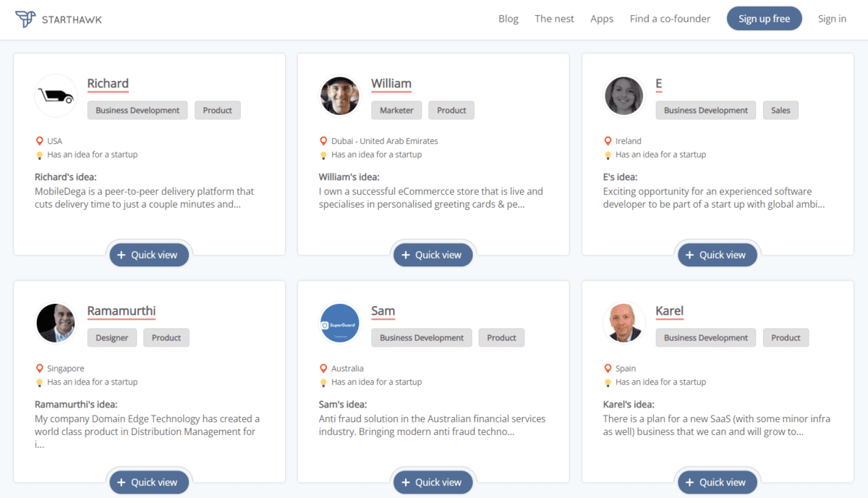Click Ramamurthi's profile picture

tap(56, 323)
